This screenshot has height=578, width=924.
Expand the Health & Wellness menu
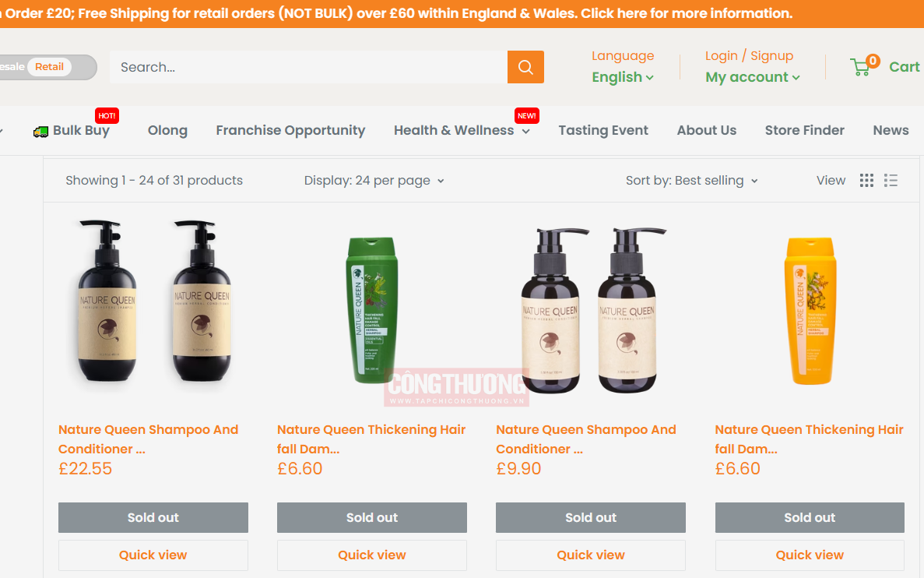pyautogui.click(x=462, y=130)
